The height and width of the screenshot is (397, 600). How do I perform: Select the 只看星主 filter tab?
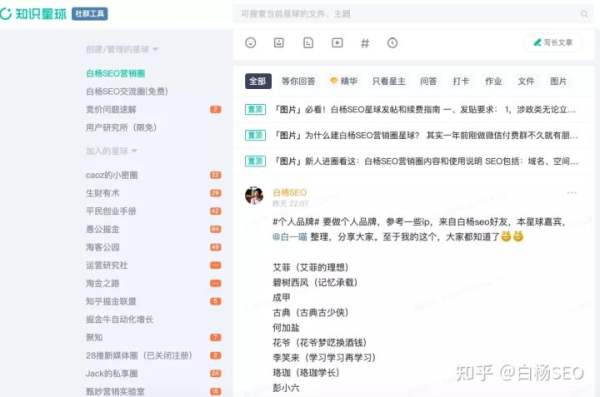(388, 81)
